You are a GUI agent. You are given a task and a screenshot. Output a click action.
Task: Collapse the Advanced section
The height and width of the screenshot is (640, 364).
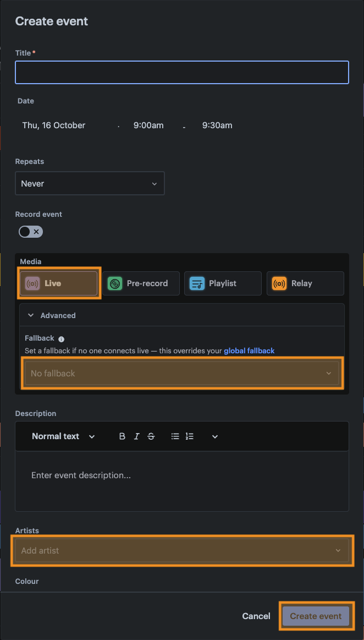coord(182,315)
